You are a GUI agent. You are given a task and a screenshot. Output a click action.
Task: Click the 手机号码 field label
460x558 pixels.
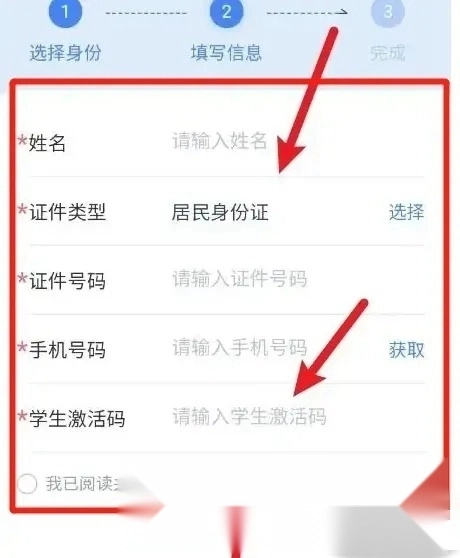click(x=67, y=350)
